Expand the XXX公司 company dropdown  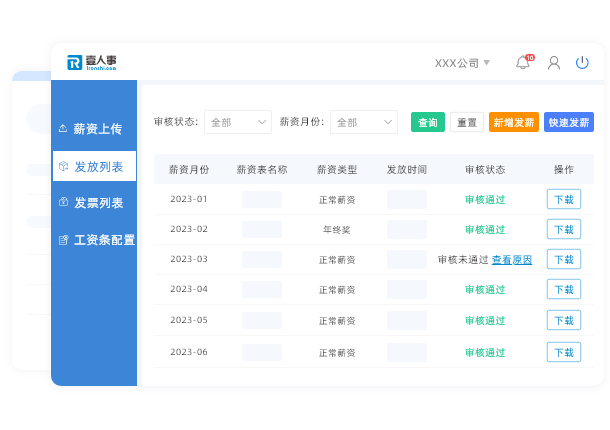coord(462,63)
